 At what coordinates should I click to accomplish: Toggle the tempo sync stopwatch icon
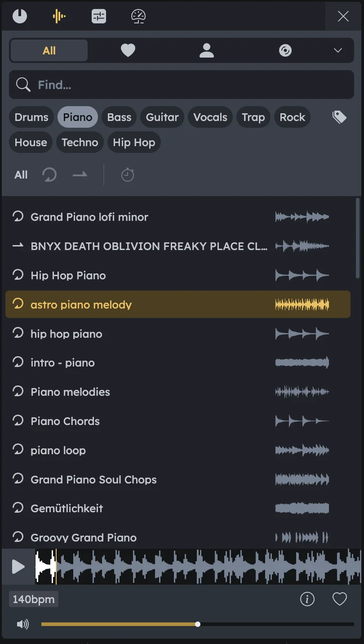click(128, 174)
